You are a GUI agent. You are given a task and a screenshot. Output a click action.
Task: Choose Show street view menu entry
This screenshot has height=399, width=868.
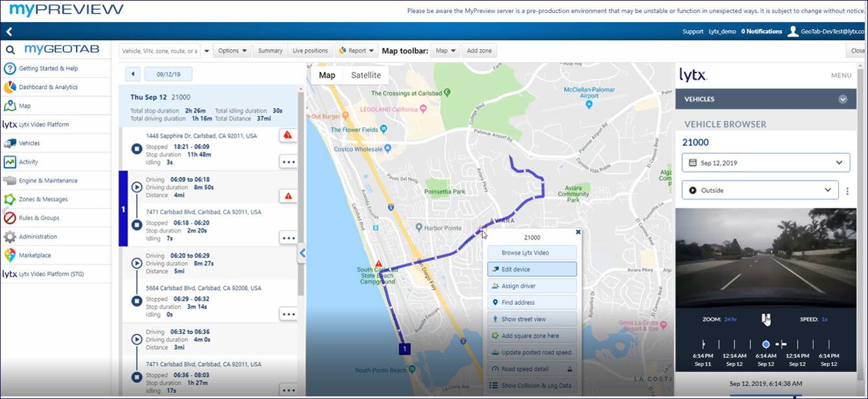[x=531, y=319]
